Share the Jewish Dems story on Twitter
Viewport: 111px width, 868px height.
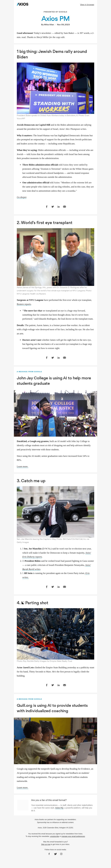52,207
